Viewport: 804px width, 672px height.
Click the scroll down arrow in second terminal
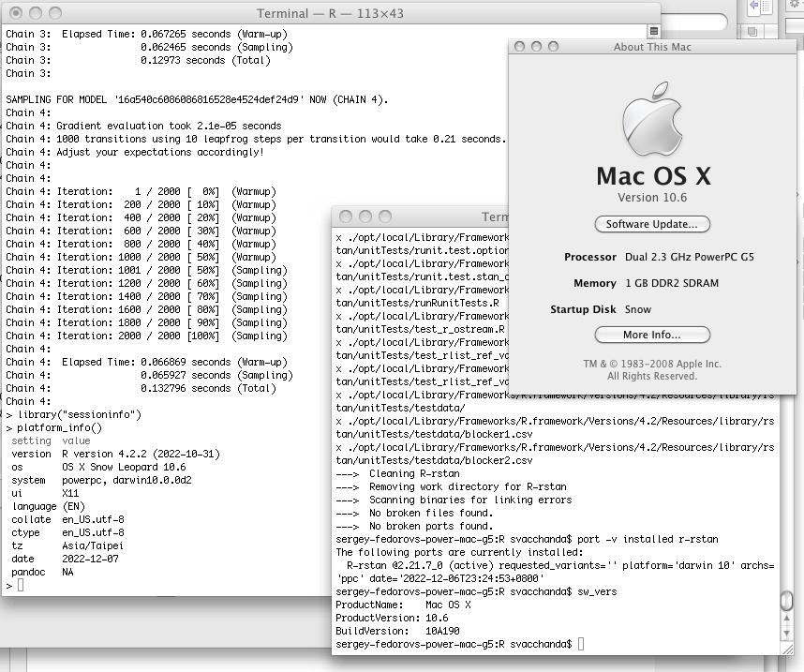pyautogui.click(x=786, y=634)
